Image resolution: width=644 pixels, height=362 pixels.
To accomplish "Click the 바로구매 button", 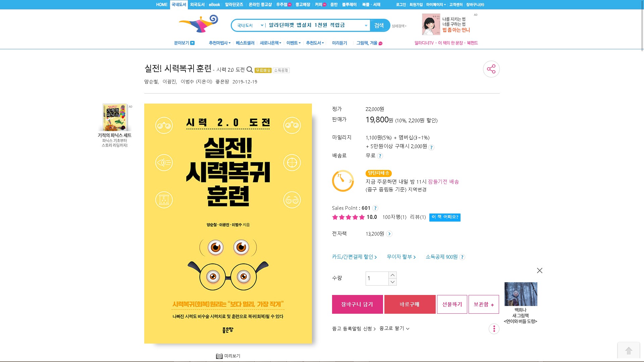I will click(410, 304).
